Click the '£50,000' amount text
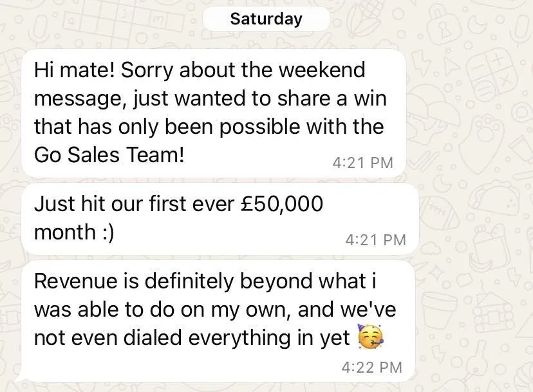 pyautogui.click(x=281, y=204)
